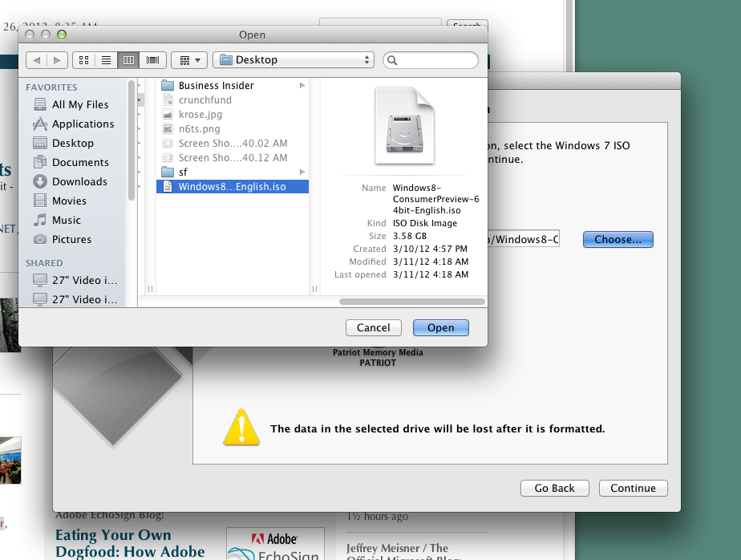Click the Open button
Image resolution: width=741 pixels, height=560 pixels.
point(440,328)
